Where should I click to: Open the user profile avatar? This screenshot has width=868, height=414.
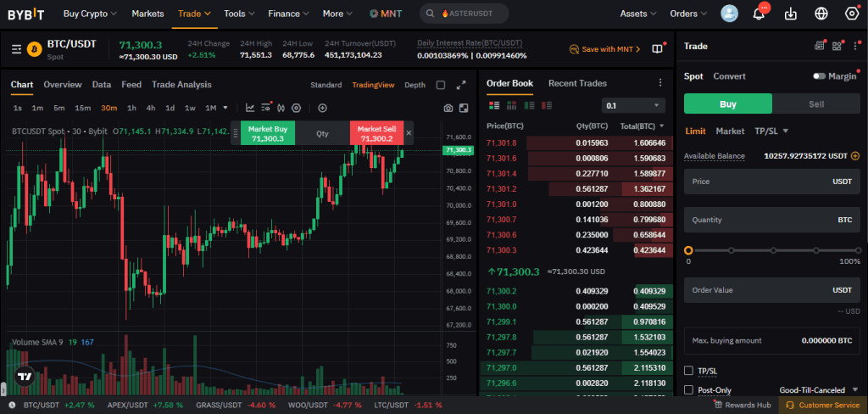click(729, 14)
